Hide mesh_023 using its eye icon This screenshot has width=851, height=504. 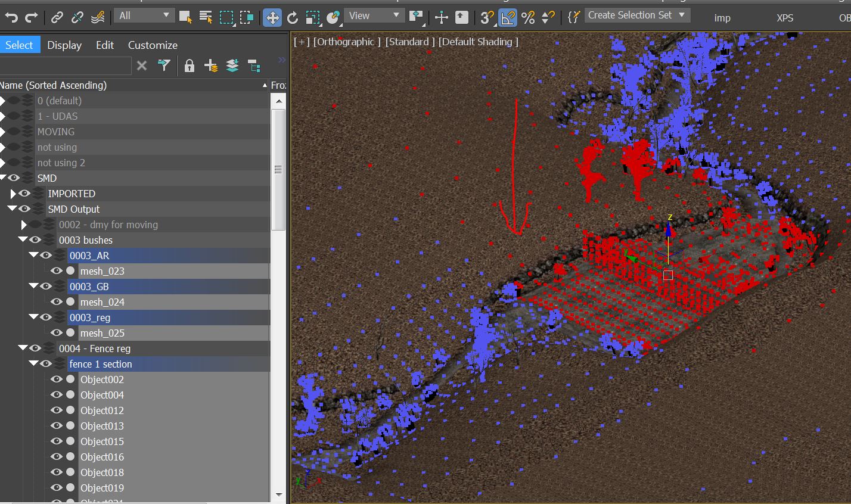[57, 271]
